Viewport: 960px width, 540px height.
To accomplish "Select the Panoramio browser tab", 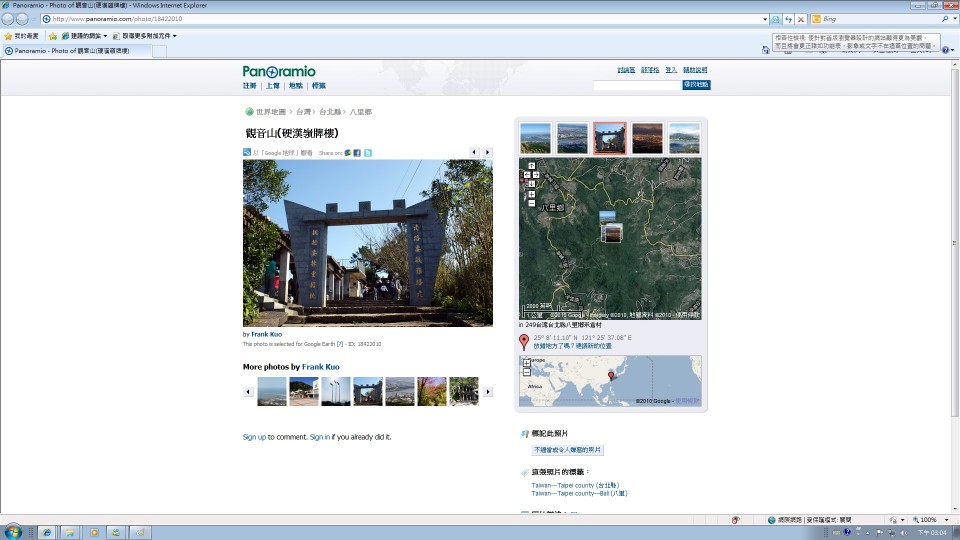I will (x=77, y=51).
